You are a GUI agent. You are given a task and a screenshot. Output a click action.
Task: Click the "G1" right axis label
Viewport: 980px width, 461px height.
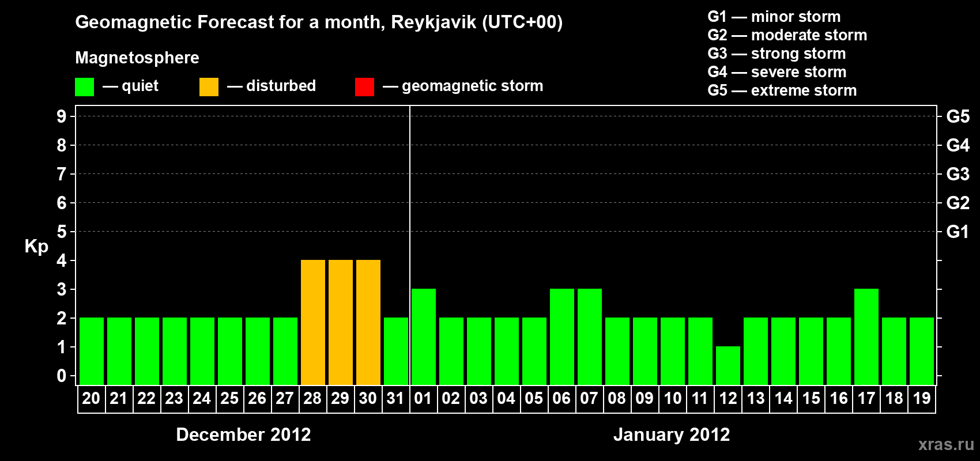[x=958, y=232]
